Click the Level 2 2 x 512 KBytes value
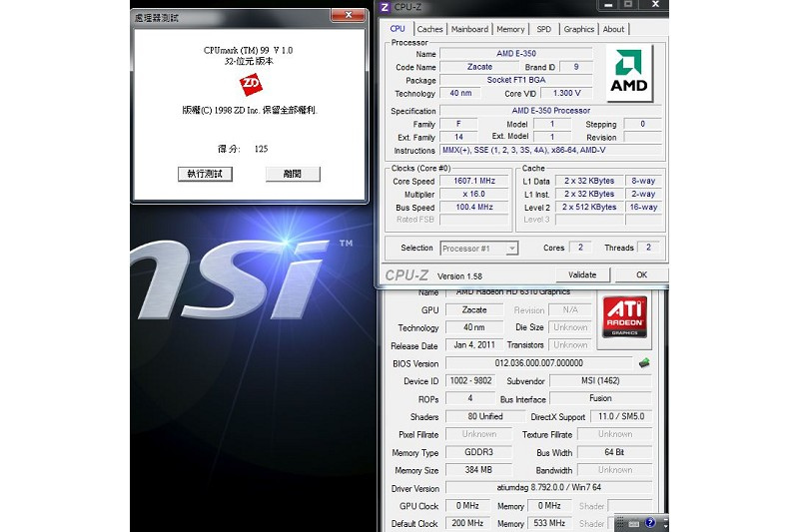The height and width of the screenshot is (532, 799). 589,208
